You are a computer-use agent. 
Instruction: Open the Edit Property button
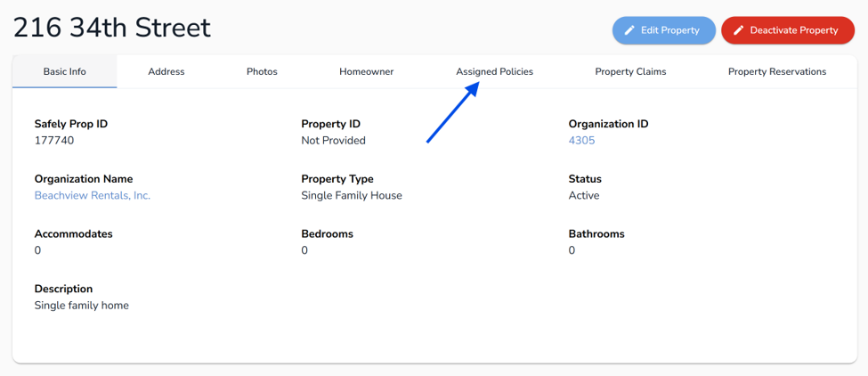(664, 30)
